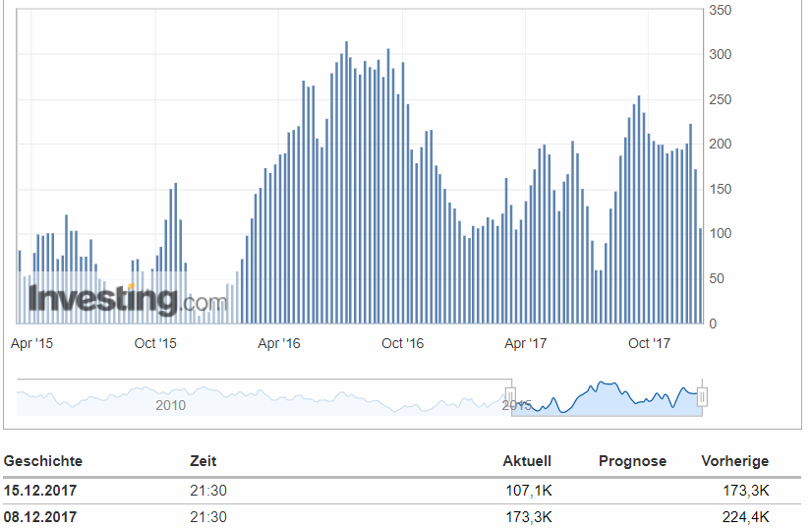Click the Oct '15 x-axis label
812x529 pixels.
click(x=155, y=343)
